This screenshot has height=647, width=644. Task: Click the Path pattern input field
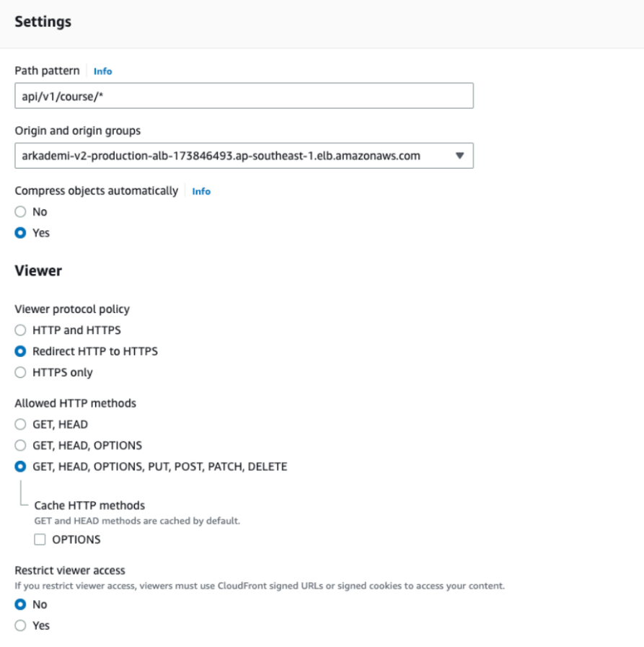tap(244, 96)
